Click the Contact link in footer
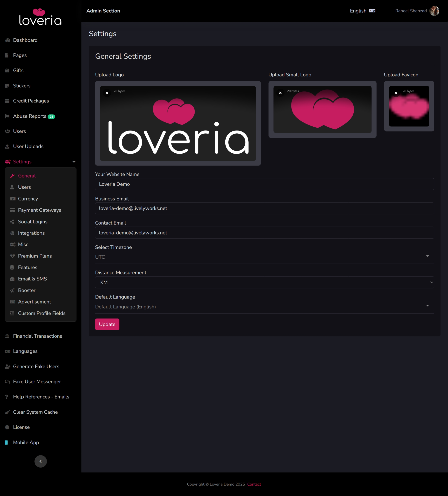This screenshot has width=448, height=496. pos(254,484)
